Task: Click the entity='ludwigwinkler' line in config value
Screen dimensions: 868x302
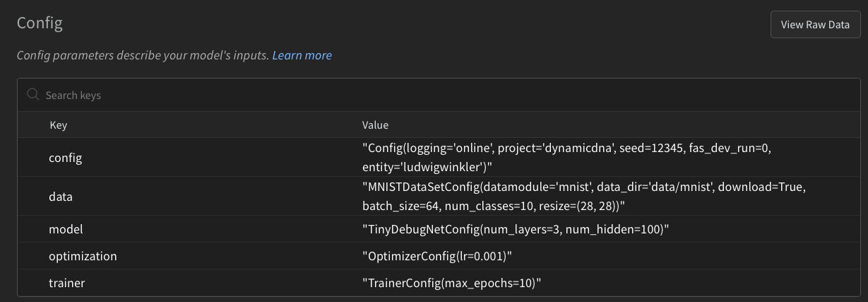Action: pyautogui.click(x=427, y=166)
